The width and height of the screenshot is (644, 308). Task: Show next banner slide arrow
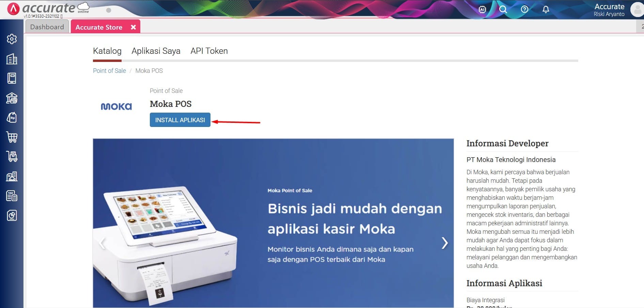pos(444,243)
